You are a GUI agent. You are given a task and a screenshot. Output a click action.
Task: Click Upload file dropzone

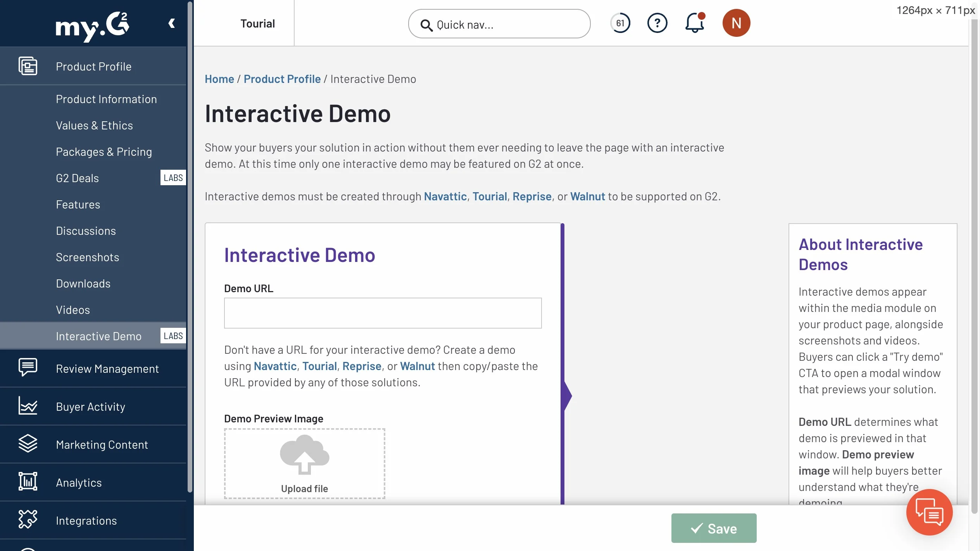305,463
